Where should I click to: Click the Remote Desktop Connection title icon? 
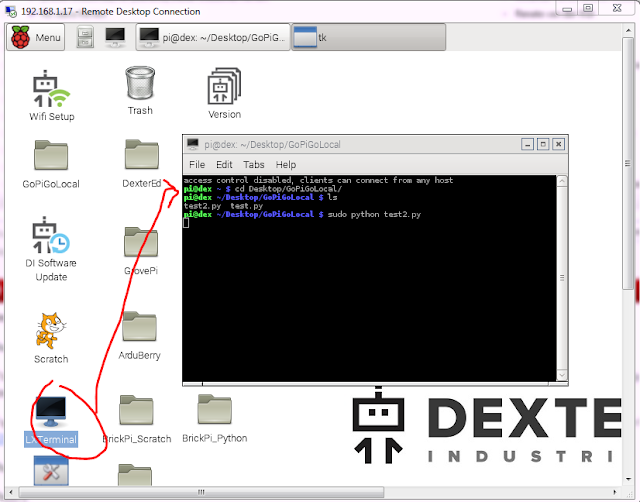[x=11, y=11]
